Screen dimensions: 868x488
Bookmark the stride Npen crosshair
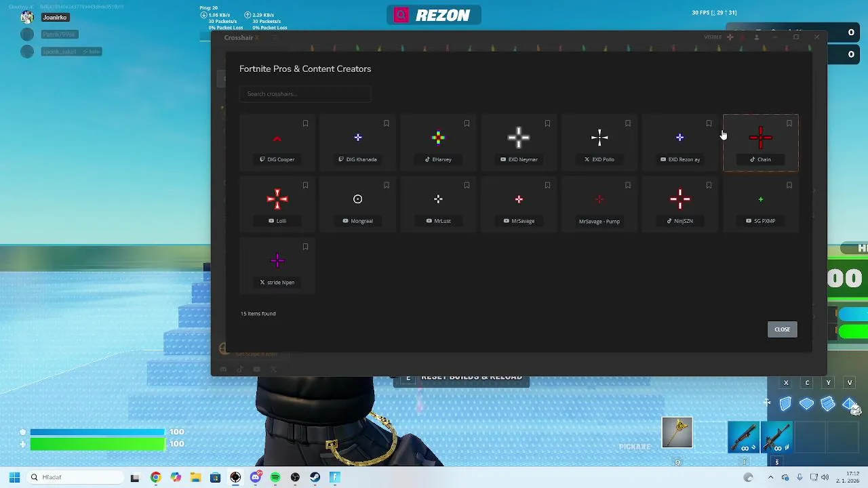(x=305, y=247)
